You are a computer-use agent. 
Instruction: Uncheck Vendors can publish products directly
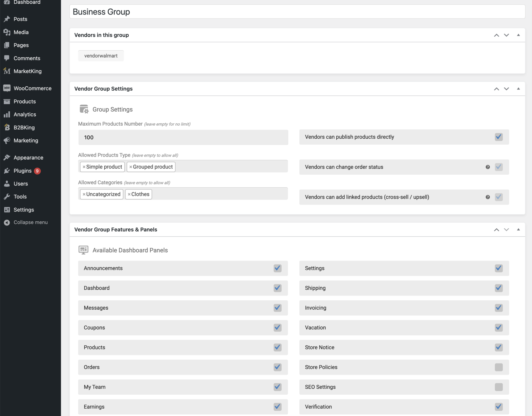click(498, 137)
